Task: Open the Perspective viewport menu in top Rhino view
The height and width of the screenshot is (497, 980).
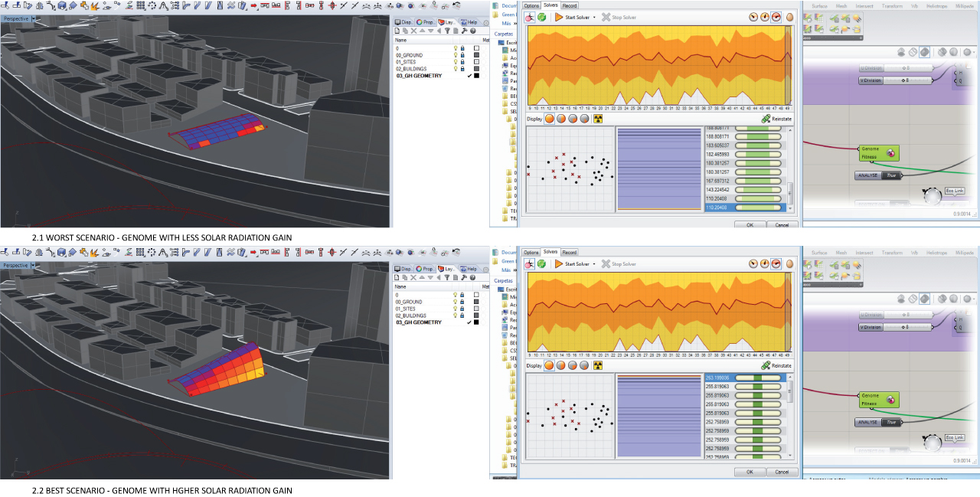Action: coord(34,18)
